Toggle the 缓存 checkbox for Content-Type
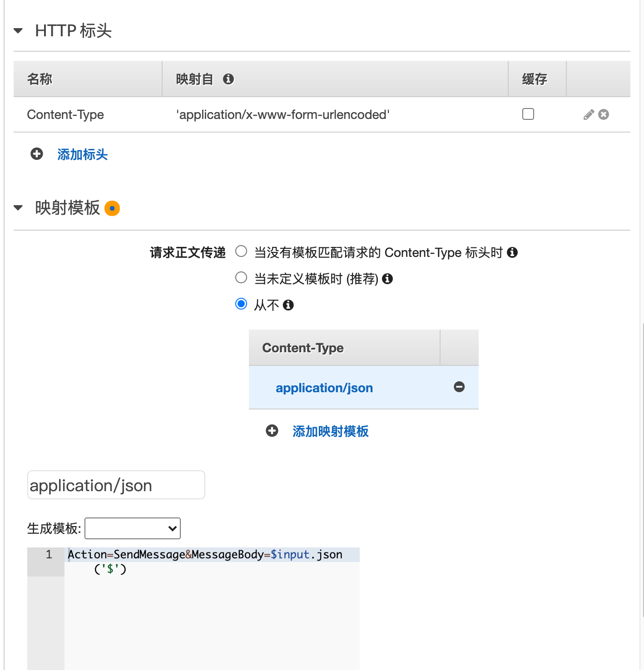The width and height of the screenshot is (644, 670). click(528, 114)
